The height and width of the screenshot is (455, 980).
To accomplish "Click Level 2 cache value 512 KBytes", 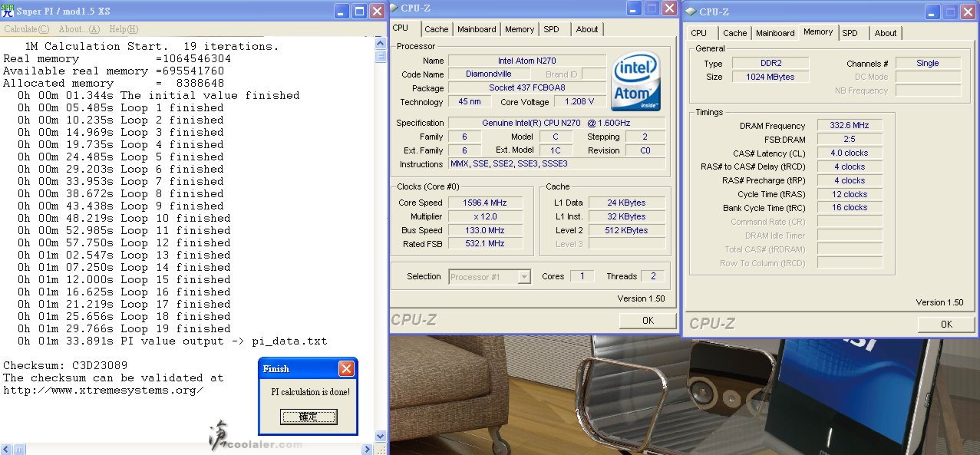I will point(626,230).
